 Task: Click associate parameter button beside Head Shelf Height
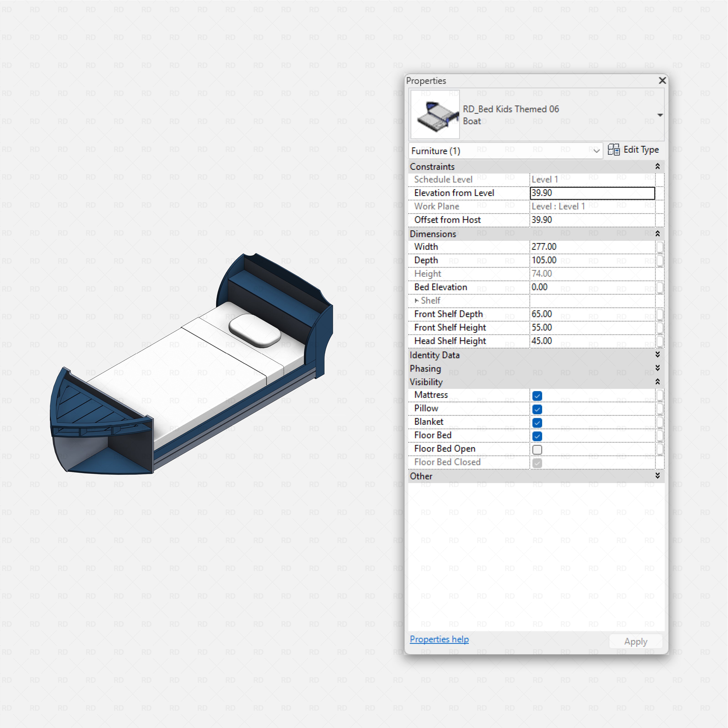click(x=660, y=341)
